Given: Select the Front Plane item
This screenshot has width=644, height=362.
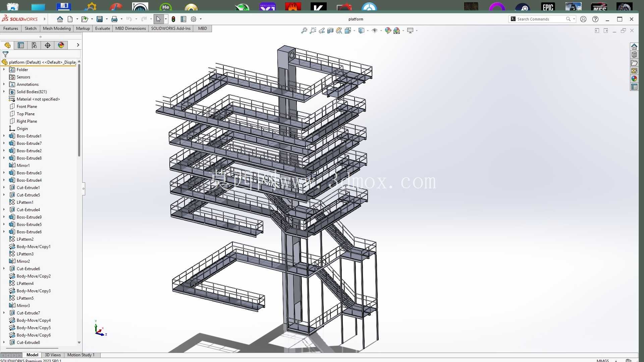Looking at the screenshot, I should tap(27, 106).
